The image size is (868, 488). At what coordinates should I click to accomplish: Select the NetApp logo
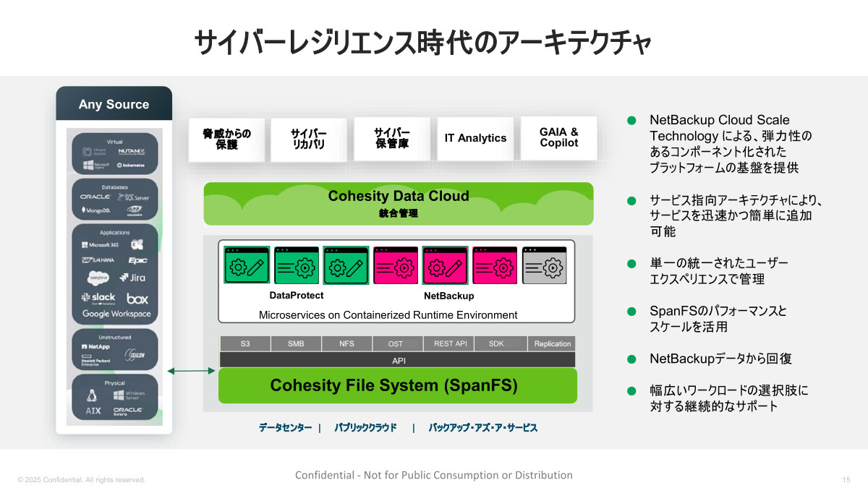(95, 347)
